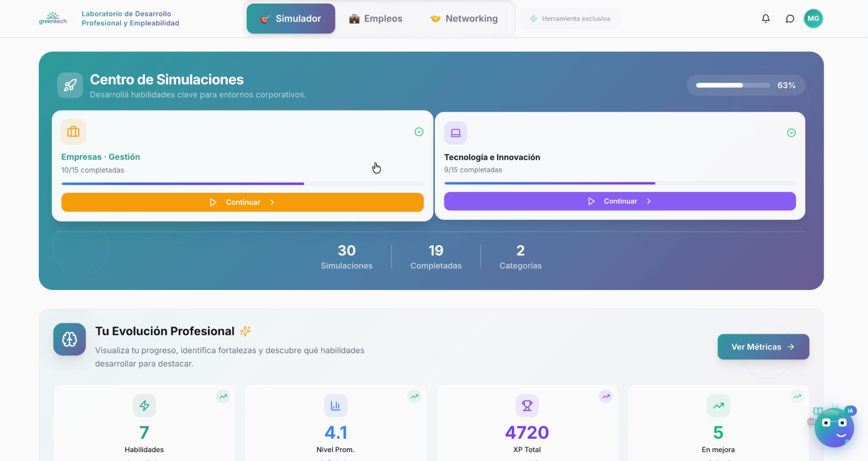
Task: Continue the Tecnología e Innovación simulations (purple button)
Action: pyautogui.click(x=620, y=201)
